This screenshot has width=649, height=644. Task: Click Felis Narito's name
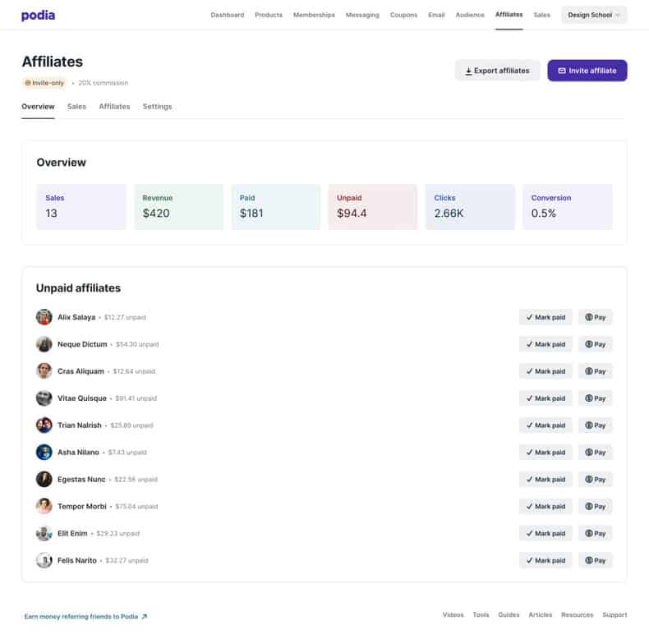pyautogui.click(x=77, y=560)
